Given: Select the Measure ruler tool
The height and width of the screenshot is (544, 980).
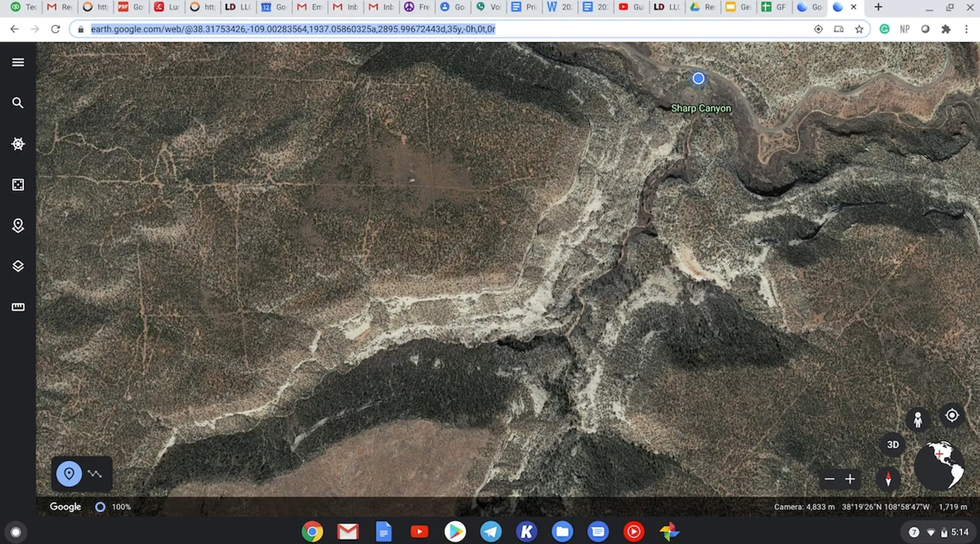Looking at the screenshot, I should tap(18, 307).
